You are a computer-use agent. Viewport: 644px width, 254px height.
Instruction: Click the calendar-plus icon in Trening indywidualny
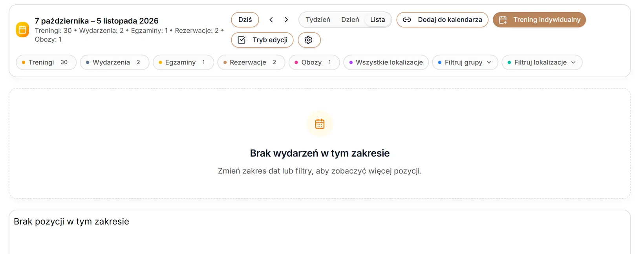coord(503,20)
